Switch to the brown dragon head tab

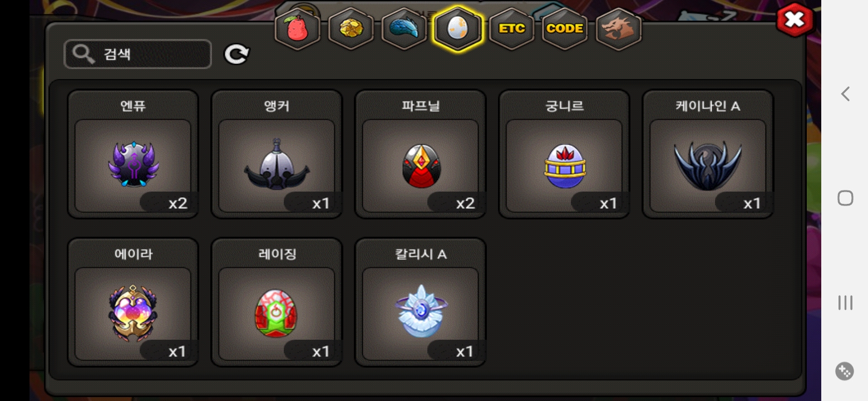coord(619,29)
